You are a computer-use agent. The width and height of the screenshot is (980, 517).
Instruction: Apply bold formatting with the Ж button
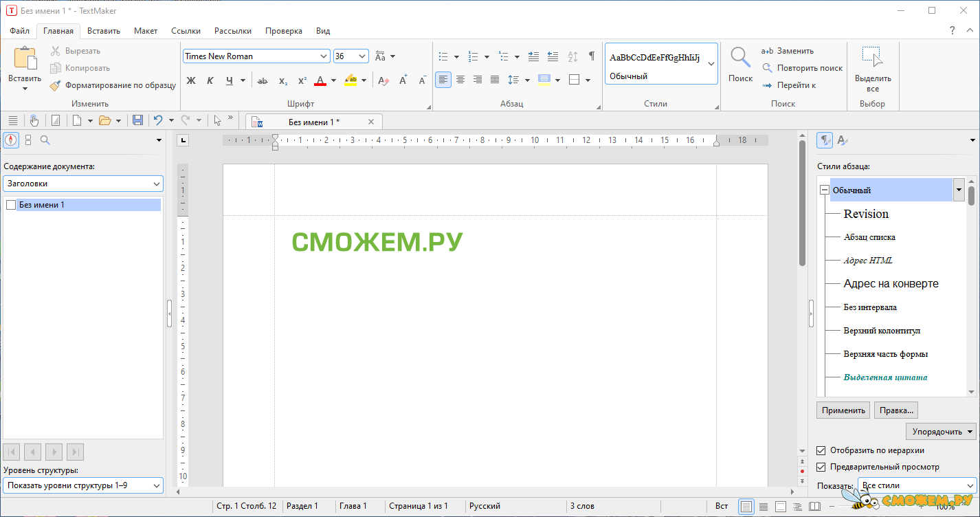point(191,80)
